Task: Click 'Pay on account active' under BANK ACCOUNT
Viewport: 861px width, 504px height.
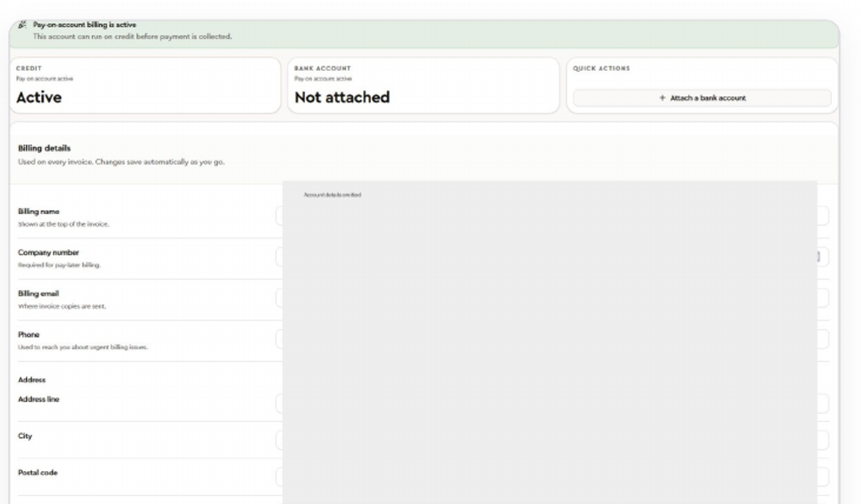Action: [x=323, y=78]
